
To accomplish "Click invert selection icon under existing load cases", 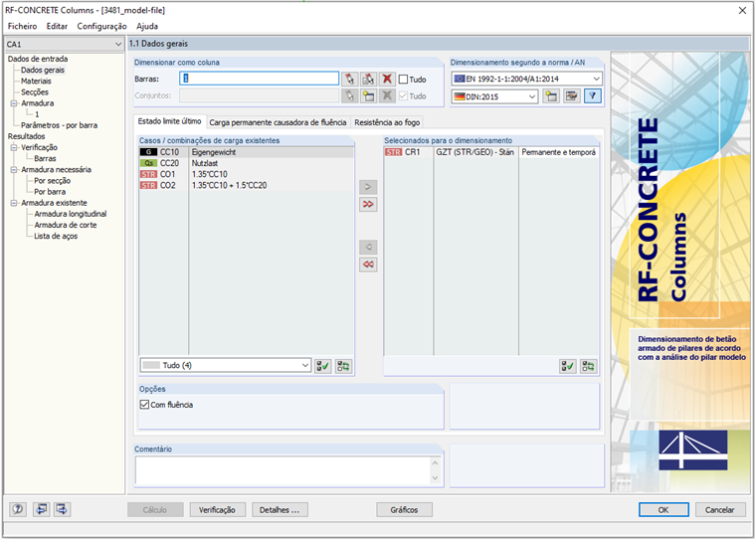I will pos(343,366).
